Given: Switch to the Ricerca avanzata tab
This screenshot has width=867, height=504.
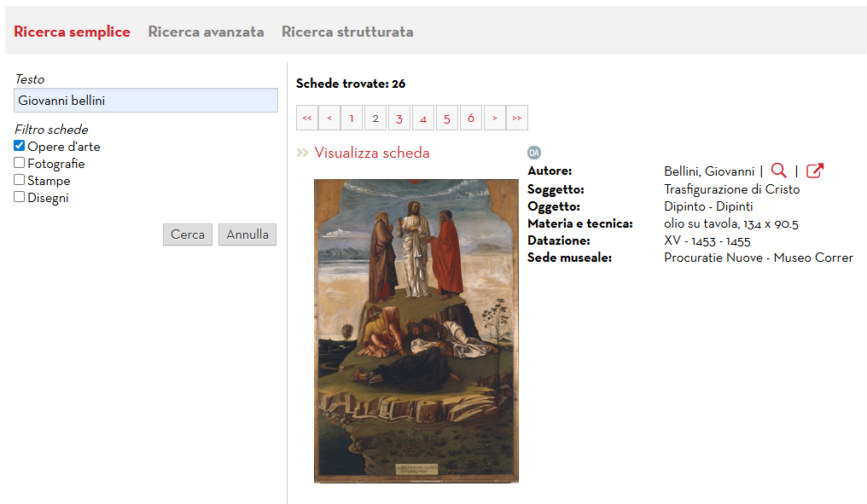Looking at the screenshot, I should 207,30.
